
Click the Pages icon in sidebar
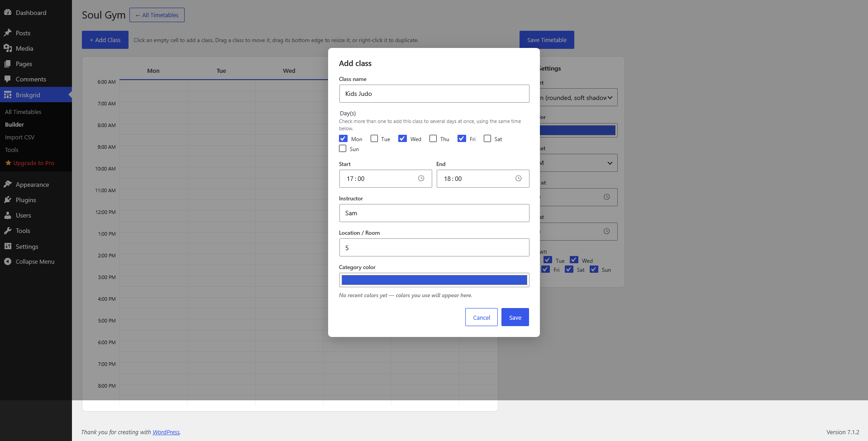(x=8, y=64)
